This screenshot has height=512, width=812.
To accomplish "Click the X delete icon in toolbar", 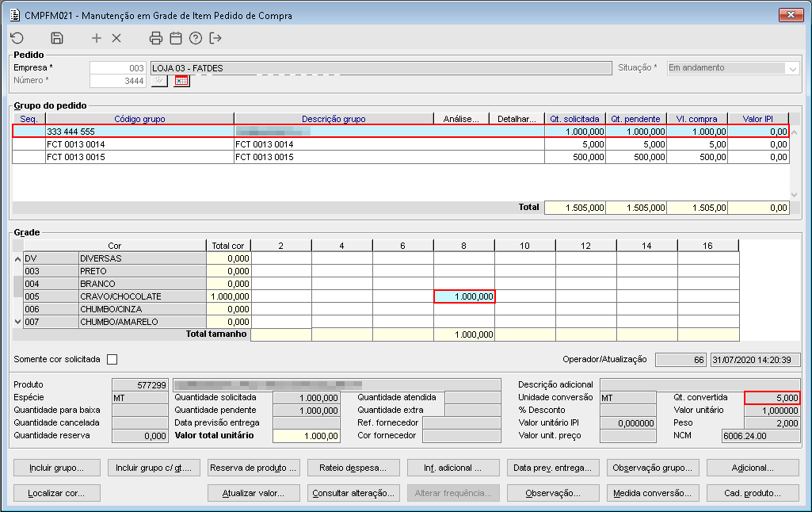I will (116, 38).
